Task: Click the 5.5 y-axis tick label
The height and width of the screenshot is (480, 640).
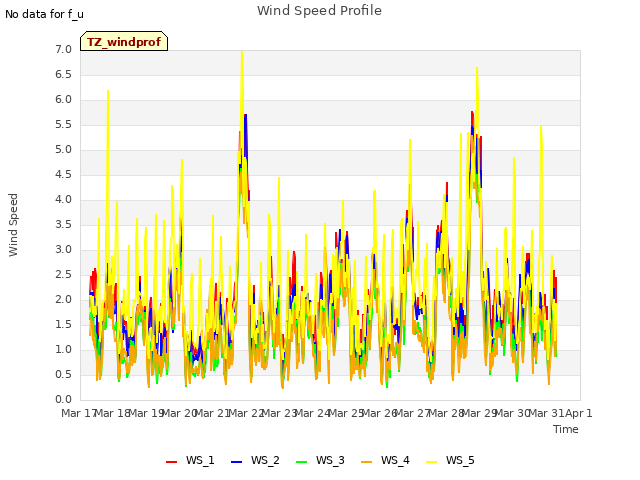Action: 63,124
